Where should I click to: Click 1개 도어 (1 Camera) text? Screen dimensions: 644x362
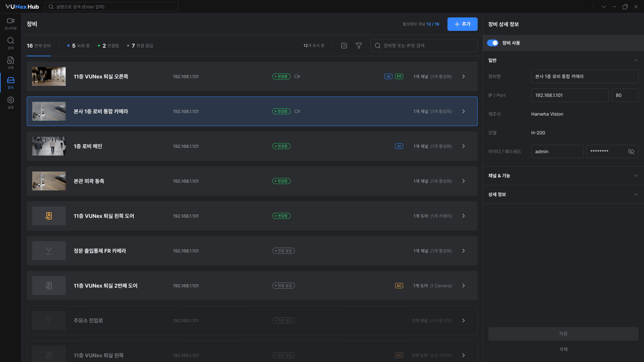432,286
